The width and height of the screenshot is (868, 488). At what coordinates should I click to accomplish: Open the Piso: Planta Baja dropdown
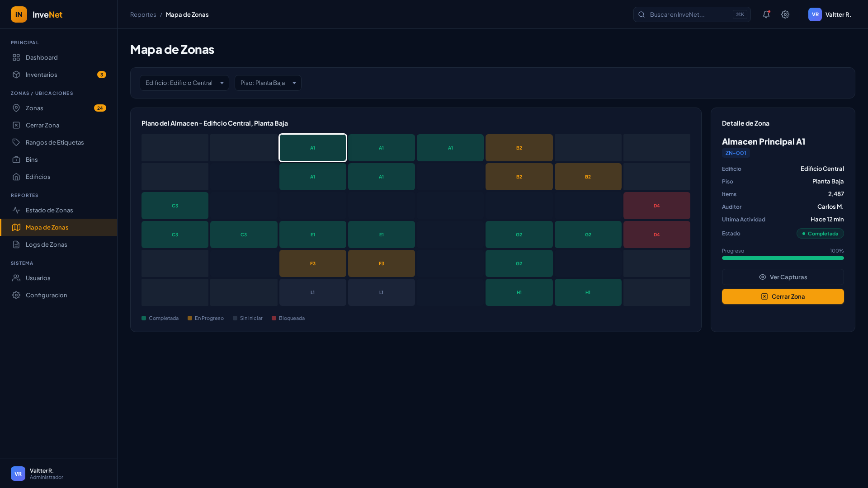pos(268,83)
